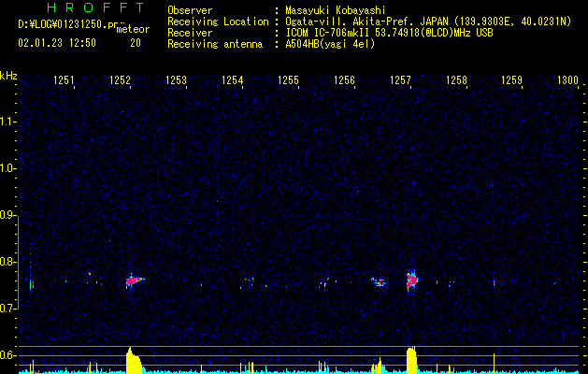Click the 1258 time axis marker
This screenshot has width=588, height=374.
456,79
